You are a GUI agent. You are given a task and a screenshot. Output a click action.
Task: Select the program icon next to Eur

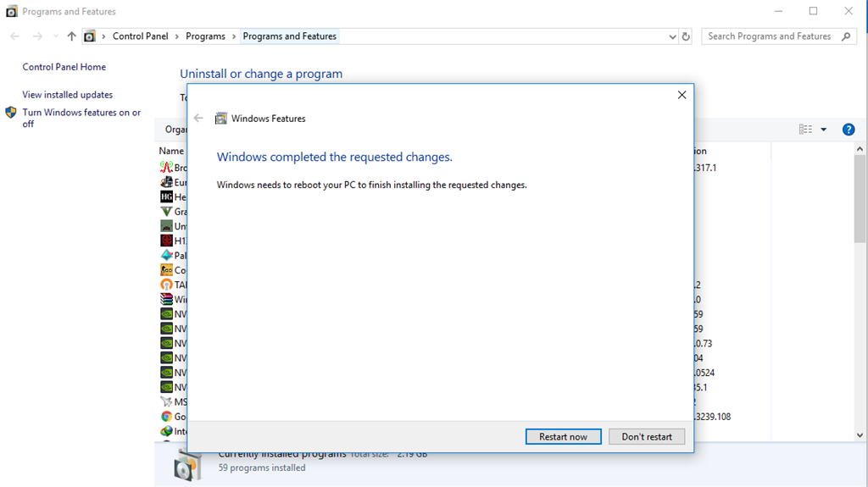tap(166, 182)
